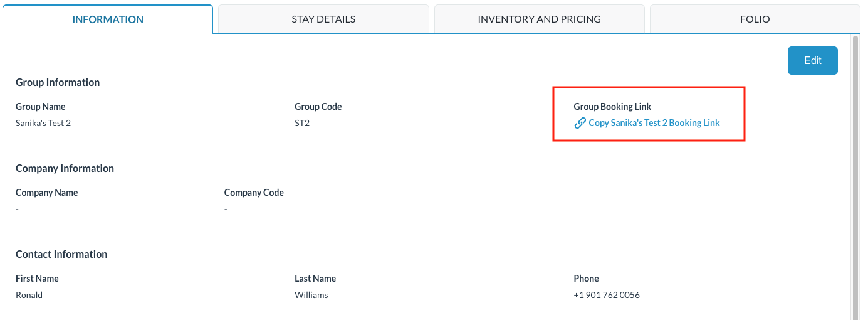This screenshot has height=320, width=868.
Task: Click the empty Company Code dash value
Action: click(x=226, y=209)
